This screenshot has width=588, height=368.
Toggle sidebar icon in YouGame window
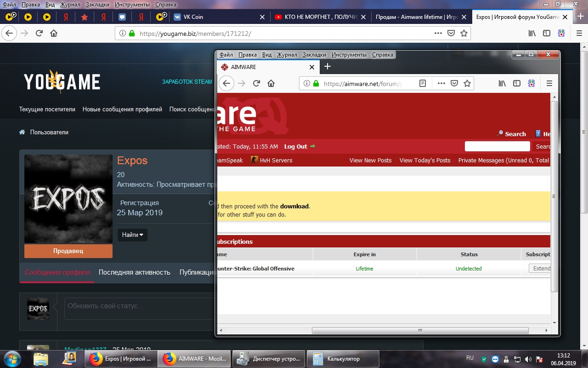547,33
